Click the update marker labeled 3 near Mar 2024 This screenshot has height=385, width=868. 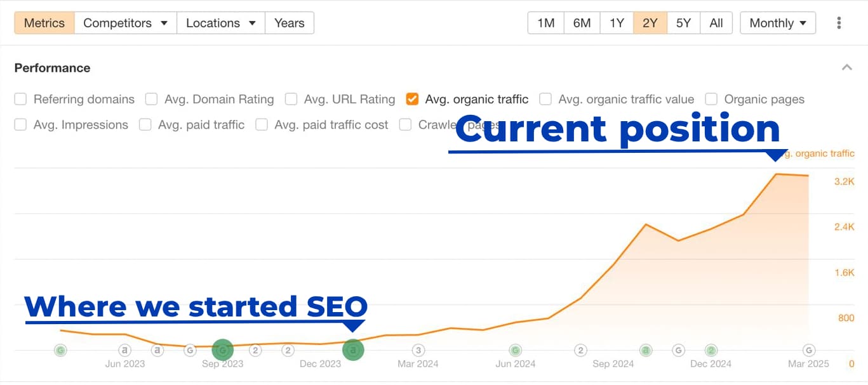[x=418, y=349]
